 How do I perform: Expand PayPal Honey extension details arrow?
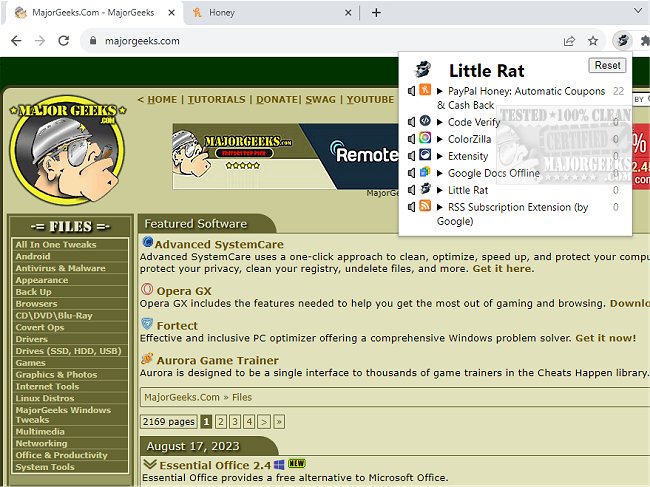pos(440,91)
